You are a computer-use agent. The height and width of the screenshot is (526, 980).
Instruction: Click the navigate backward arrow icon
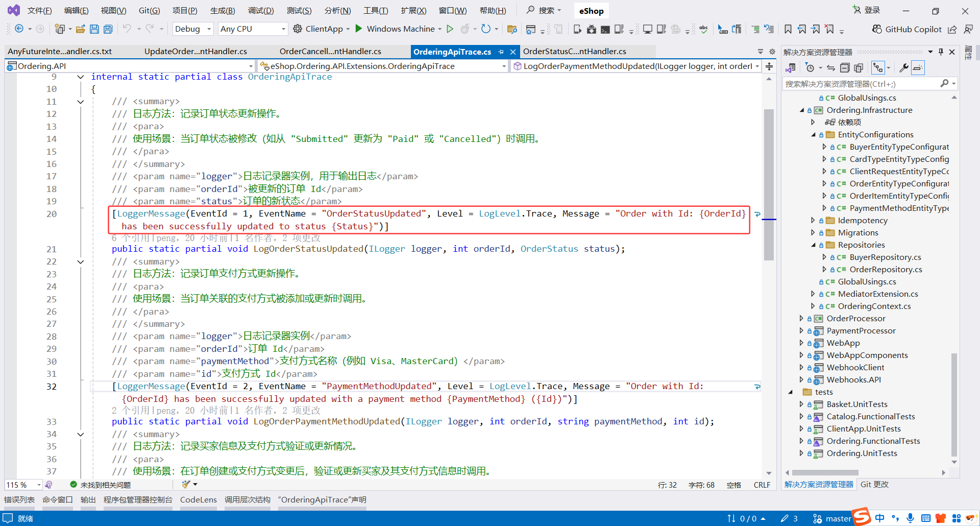click(x=19, y=29)
